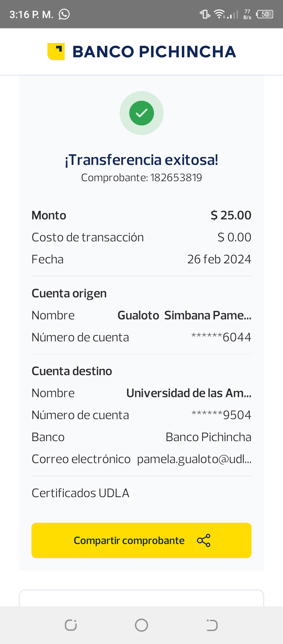Tap the Certificados UDLA description text
The height and width of the screenshot is (644, 283).
tap(80, 493)
